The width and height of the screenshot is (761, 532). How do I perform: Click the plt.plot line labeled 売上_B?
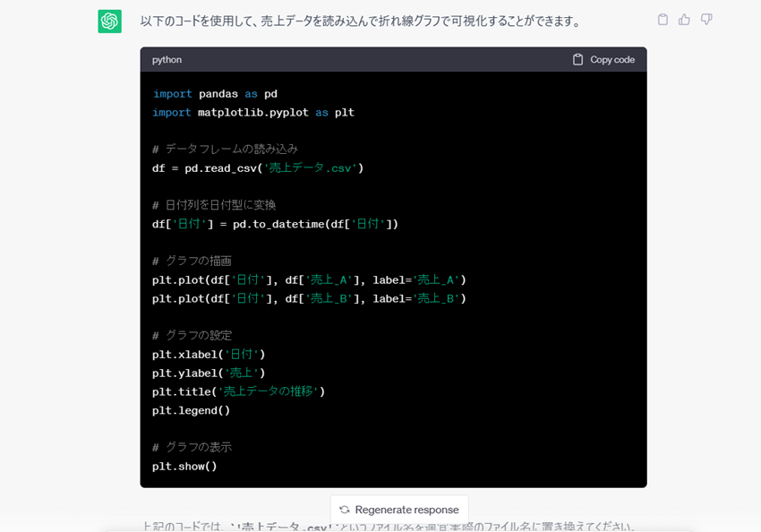[309, 298]
